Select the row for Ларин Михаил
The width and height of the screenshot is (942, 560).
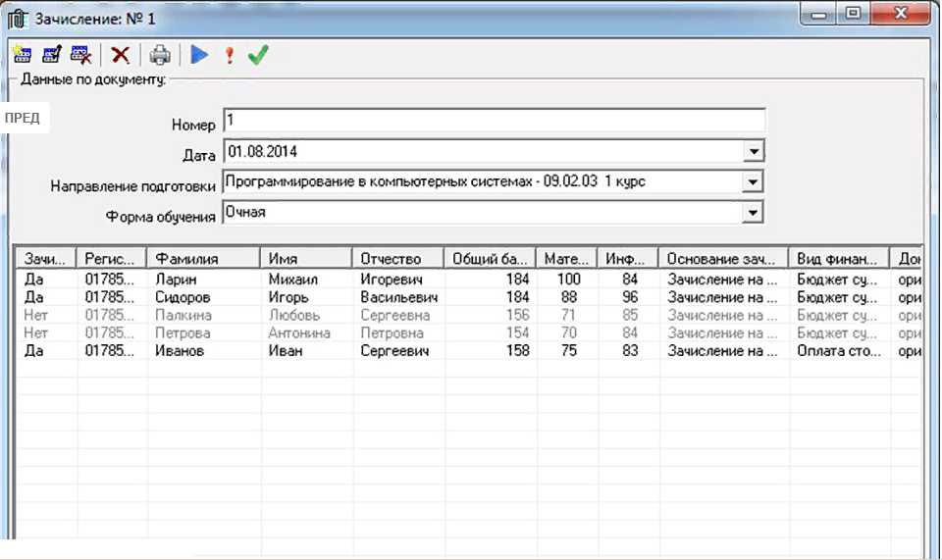tap(177, 280)
